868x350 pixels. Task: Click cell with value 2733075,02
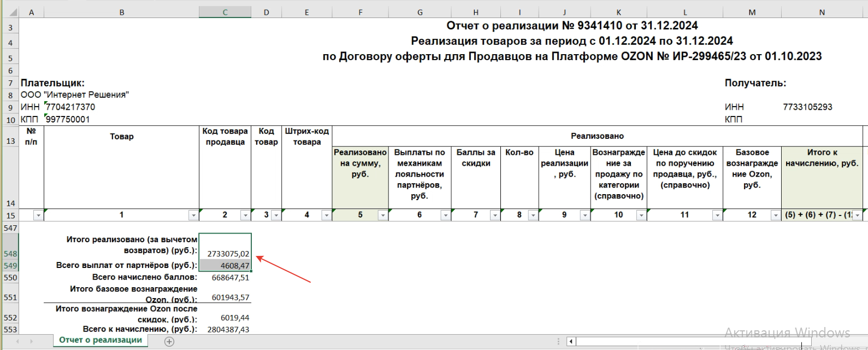click(225, 246)
